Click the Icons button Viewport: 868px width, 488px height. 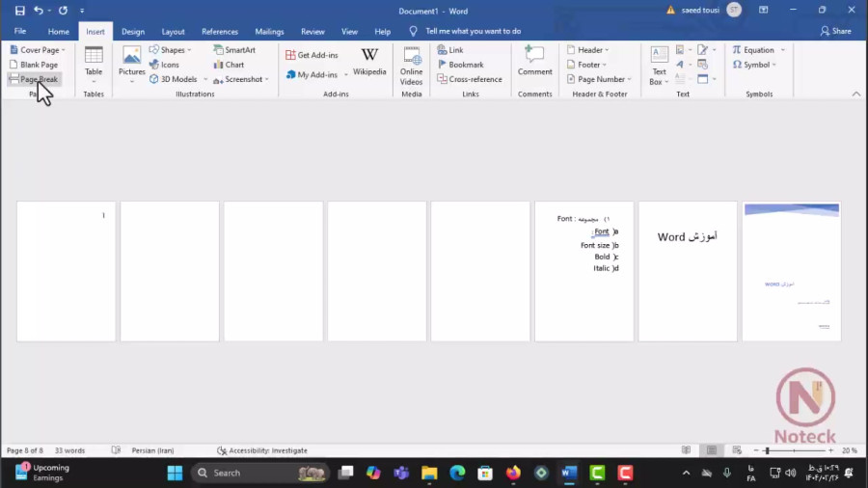(164, 65)
